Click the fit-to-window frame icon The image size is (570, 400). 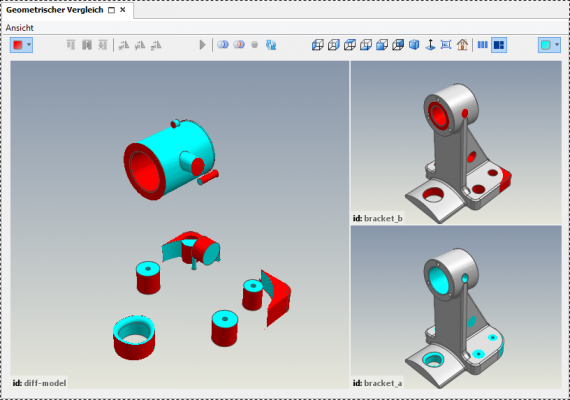[x=446, y=45]
